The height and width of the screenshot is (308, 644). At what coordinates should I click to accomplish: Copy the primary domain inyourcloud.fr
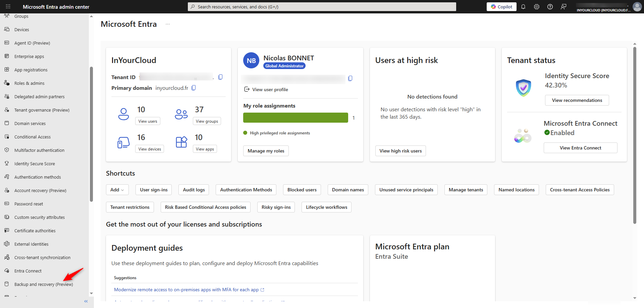pyautogui.click(x=194, y=88)
